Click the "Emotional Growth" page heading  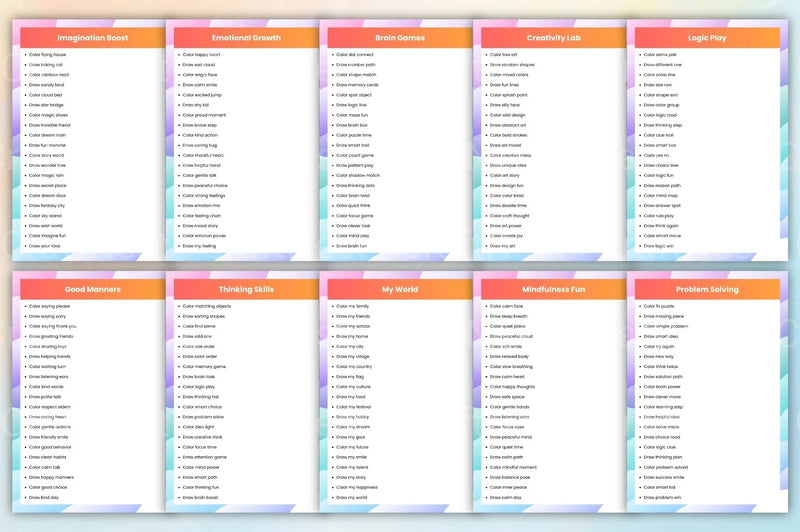click(x=246, y=38)
